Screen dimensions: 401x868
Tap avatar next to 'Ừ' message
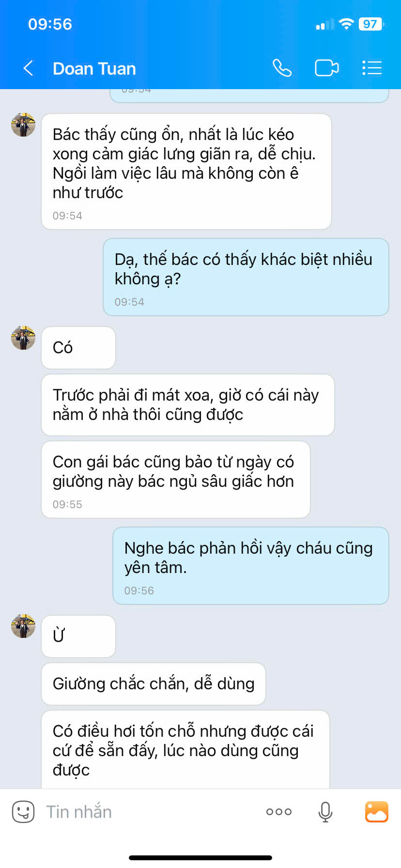click(x=23, y=626)
